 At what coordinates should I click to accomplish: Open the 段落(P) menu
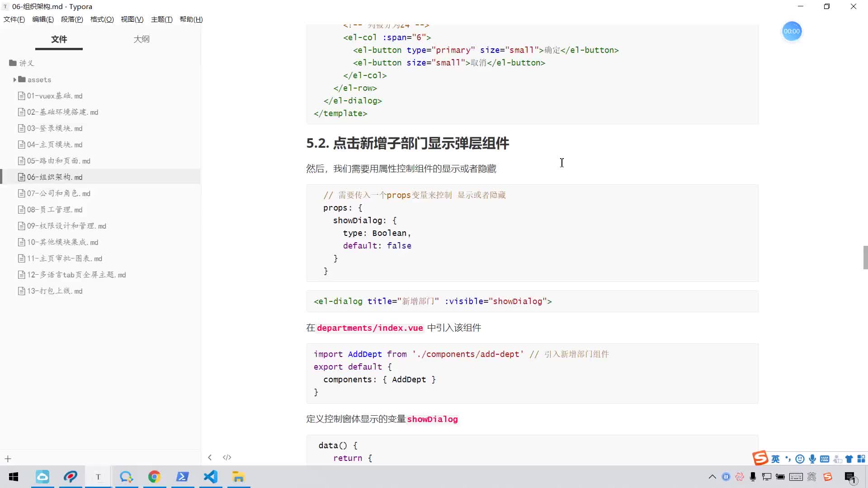coord(72,19)
